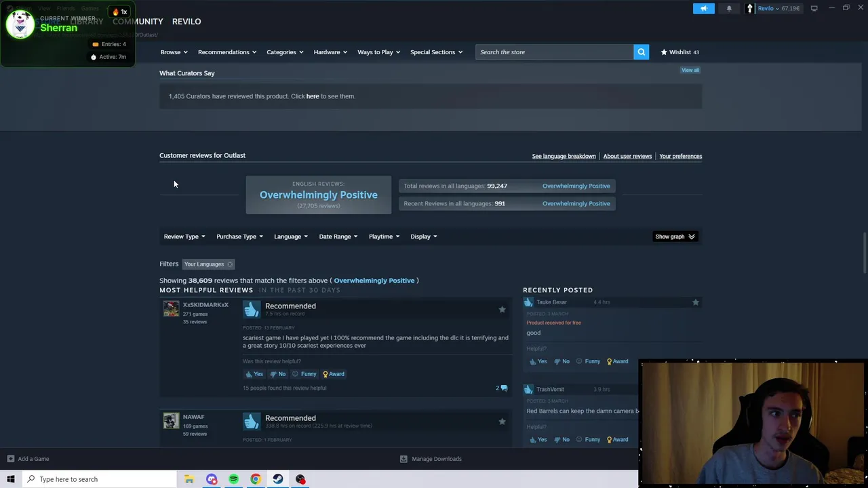Open XxSKIDMARKxX reviewer avatar

pos(171,309)
